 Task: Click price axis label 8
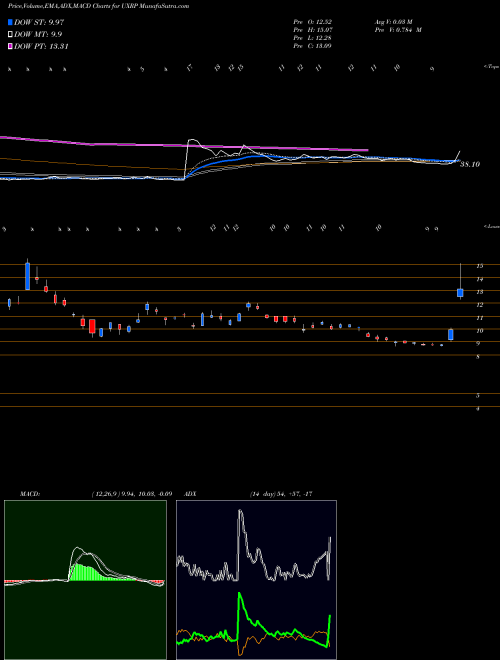click(478, 357)
